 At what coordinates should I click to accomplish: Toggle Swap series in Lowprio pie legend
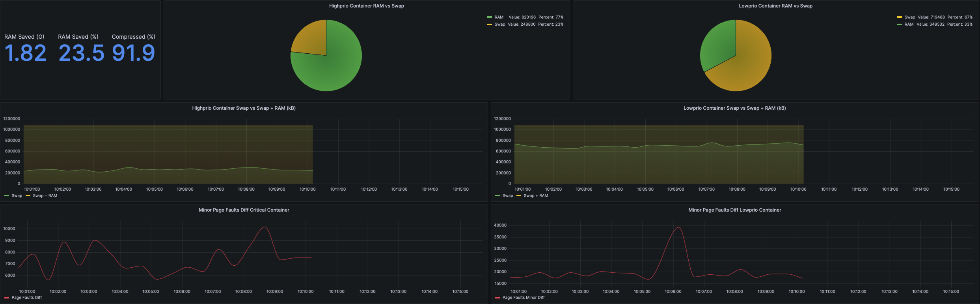tap(909, 17)
